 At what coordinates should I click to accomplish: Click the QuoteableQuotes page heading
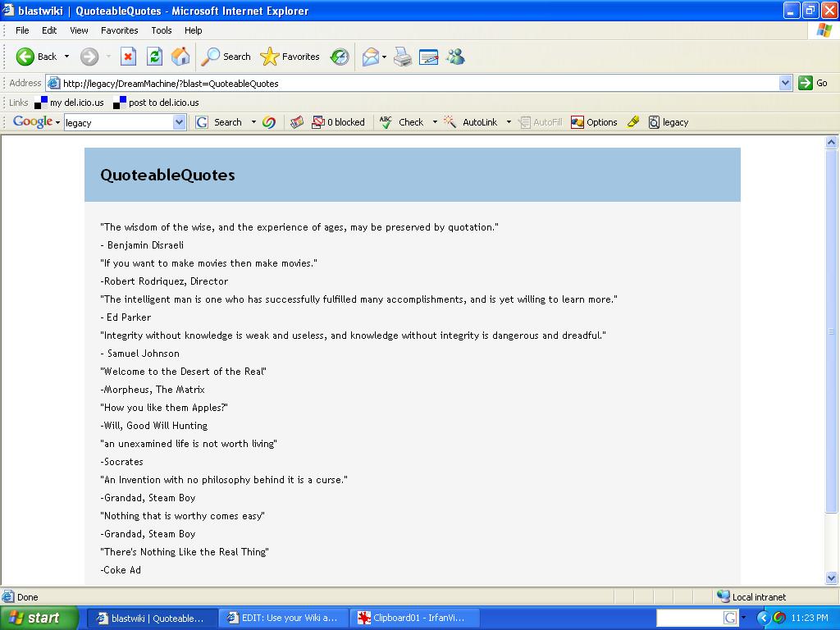coord(167,176)
